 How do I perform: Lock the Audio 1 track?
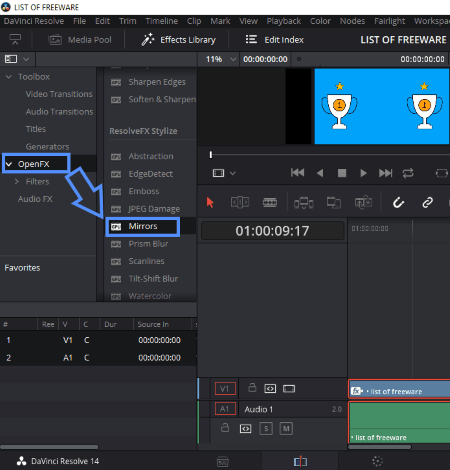click(x=225, y=428)
